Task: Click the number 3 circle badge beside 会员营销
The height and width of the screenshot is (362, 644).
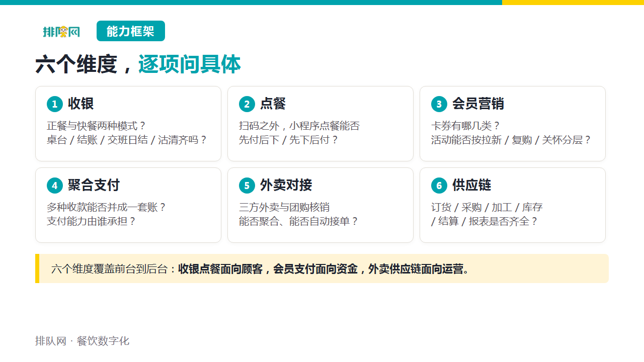Action: [439, 104]
